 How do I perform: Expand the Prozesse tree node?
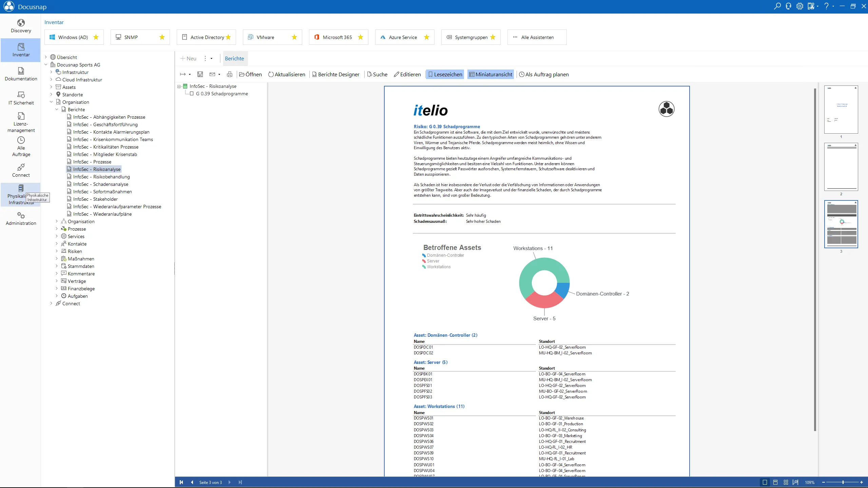coord(57,229)
